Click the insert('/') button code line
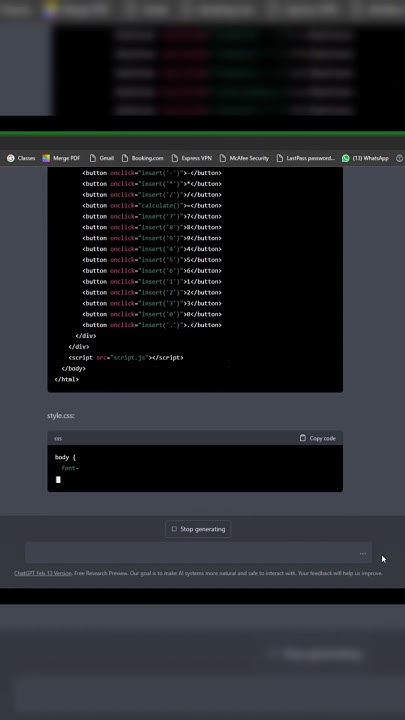The width and height of the screenshot is (405, 720). point(152,195)
